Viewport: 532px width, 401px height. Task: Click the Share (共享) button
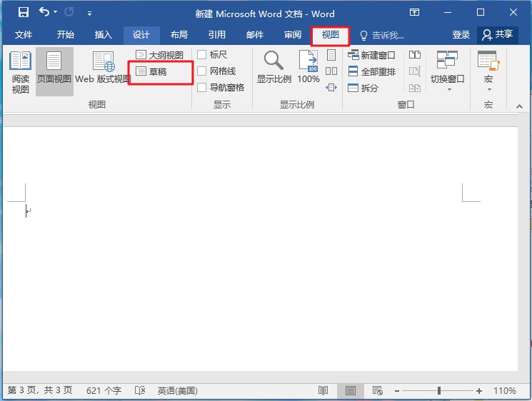[498, 35]
